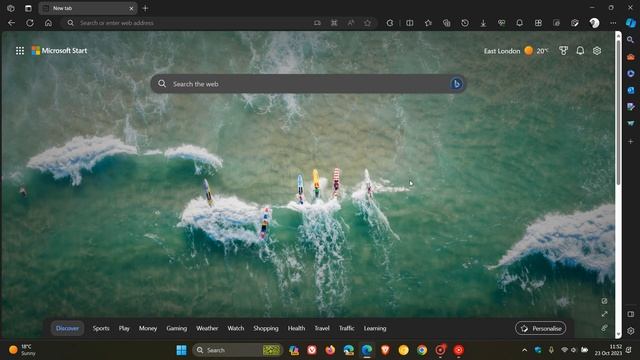Switch to the Gaming tab

pos(176,328)
